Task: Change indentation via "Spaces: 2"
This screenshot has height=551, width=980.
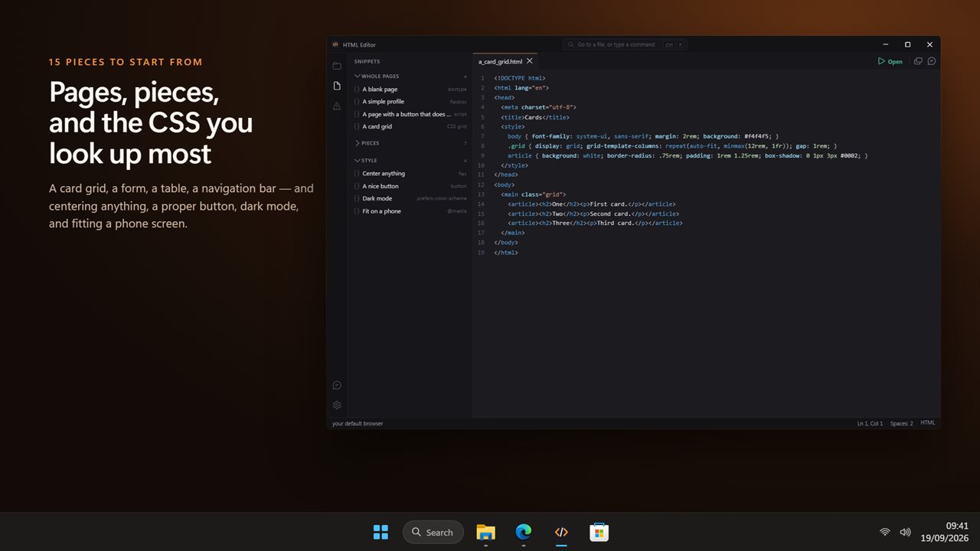Action: 902,423
